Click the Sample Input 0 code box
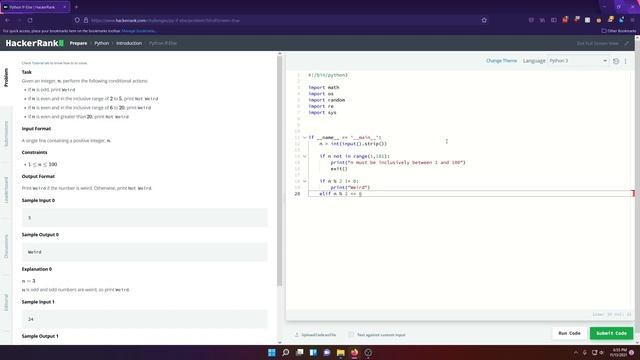The image size is (640, 360). point(144,218)
